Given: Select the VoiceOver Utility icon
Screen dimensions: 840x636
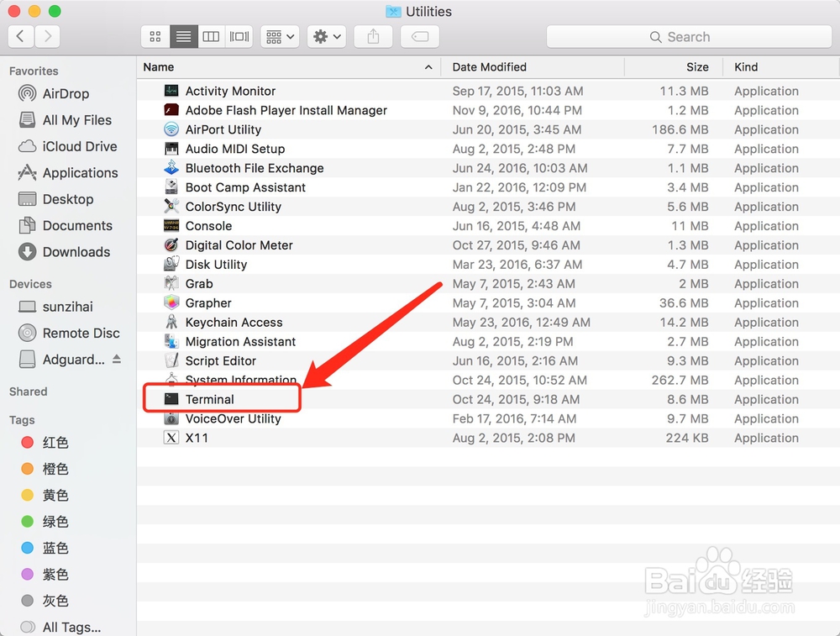Looking at the screenshot, I should [x=171, y=418].
